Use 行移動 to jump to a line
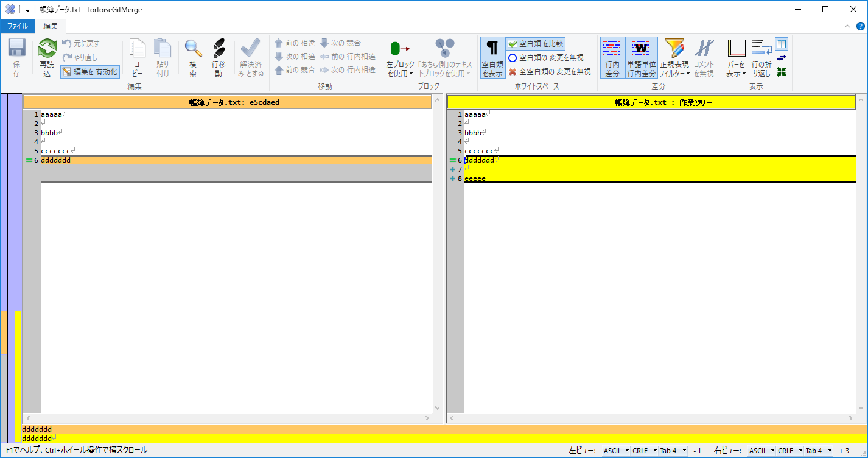 (x=219, y=55)
